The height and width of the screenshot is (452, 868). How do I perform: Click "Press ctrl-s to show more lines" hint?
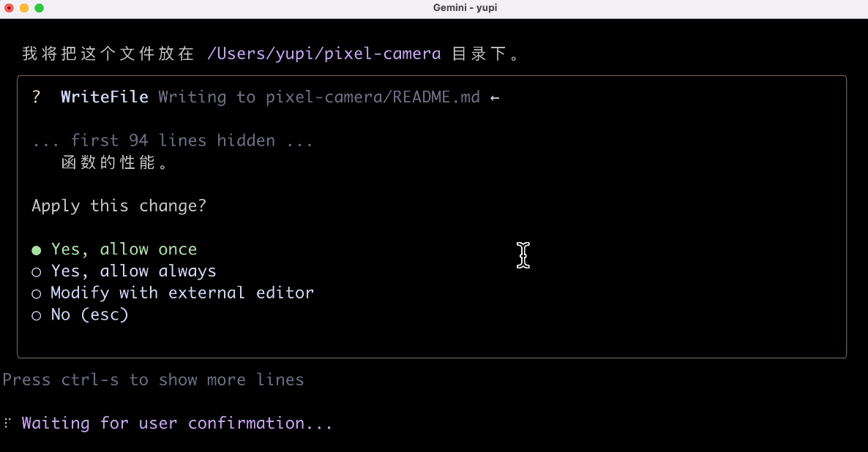[x=153, y=380]
